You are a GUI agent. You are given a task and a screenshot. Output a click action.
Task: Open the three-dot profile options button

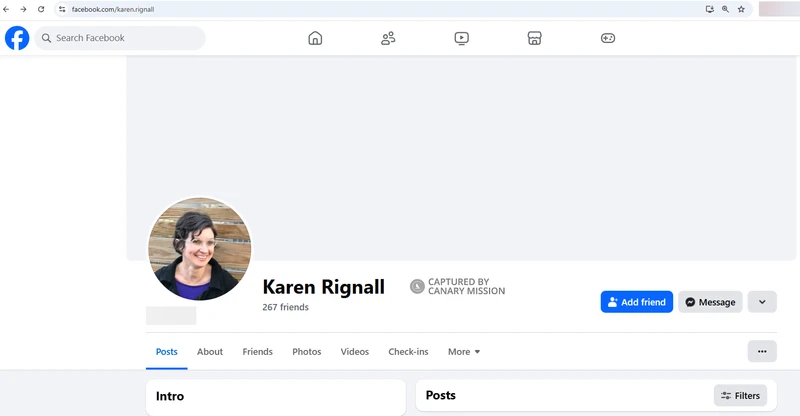pos(762,351)
